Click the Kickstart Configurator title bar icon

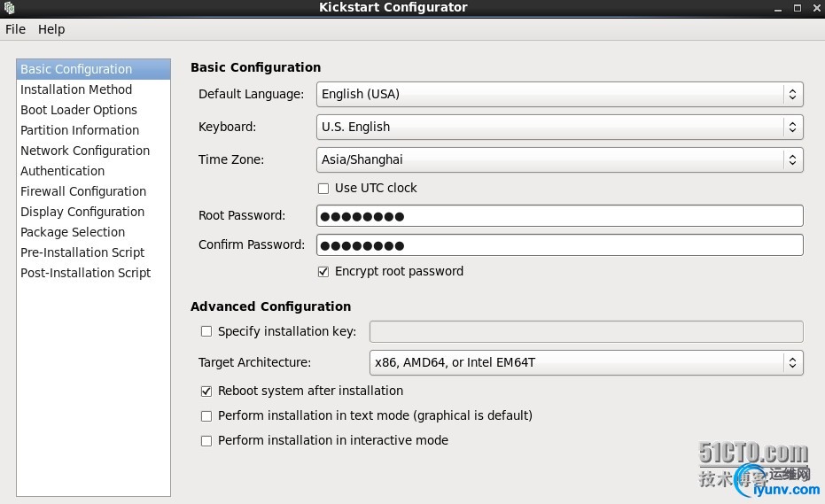tap(9, 8)
